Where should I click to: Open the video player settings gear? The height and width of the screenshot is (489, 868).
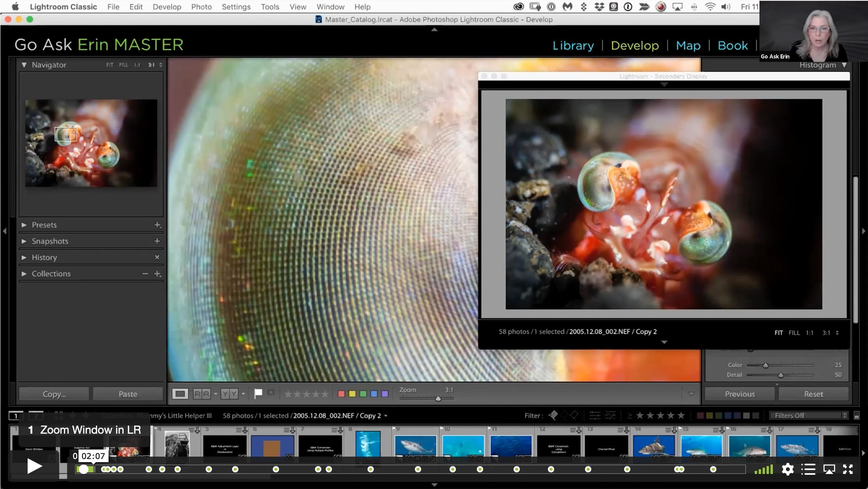pos(787,469)
